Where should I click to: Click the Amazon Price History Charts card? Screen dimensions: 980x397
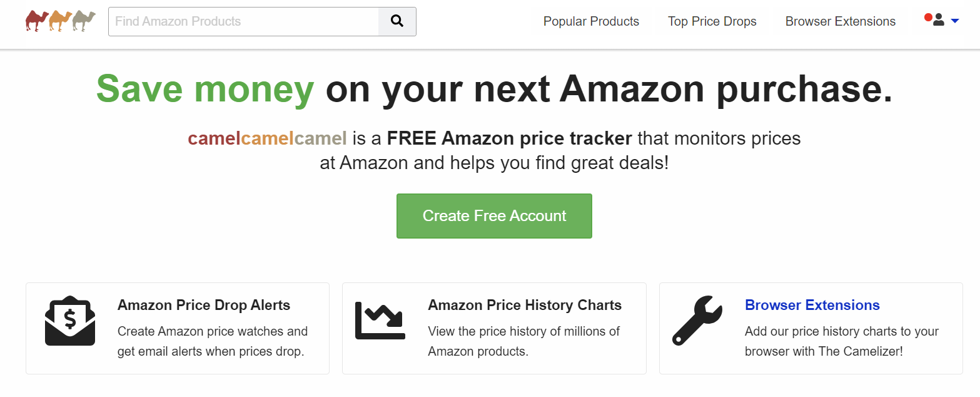click(493, 327)
